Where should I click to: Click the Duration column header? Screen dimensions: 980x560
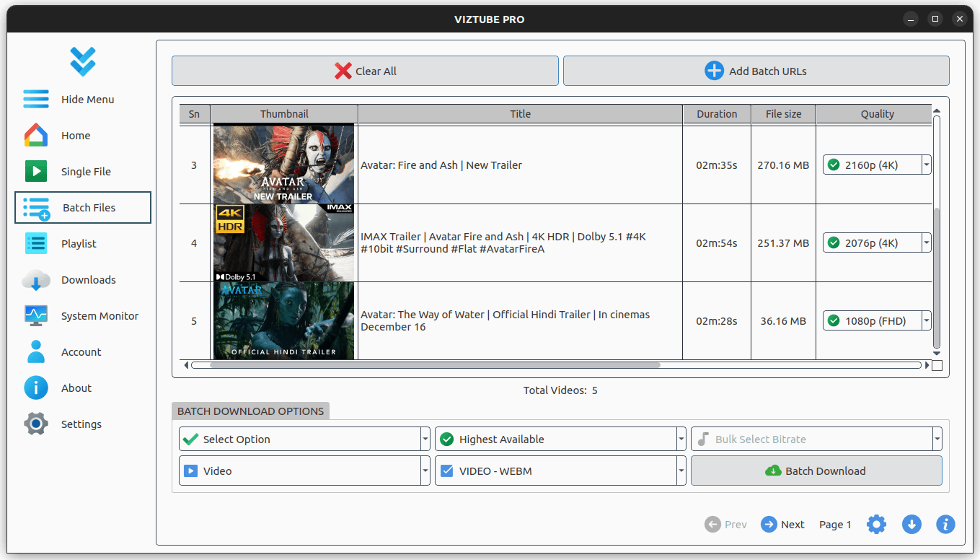pyautogui.click(x=717, y=114)
